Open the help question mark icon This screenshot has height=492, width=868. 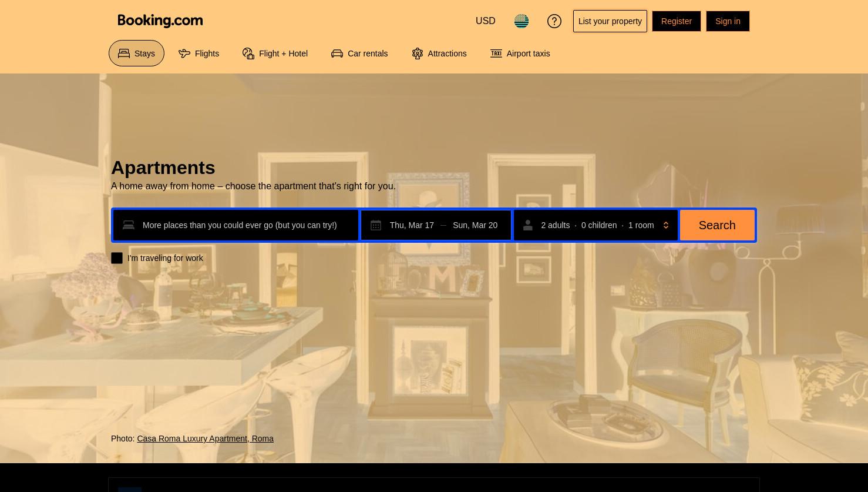[x=554, y=21]
